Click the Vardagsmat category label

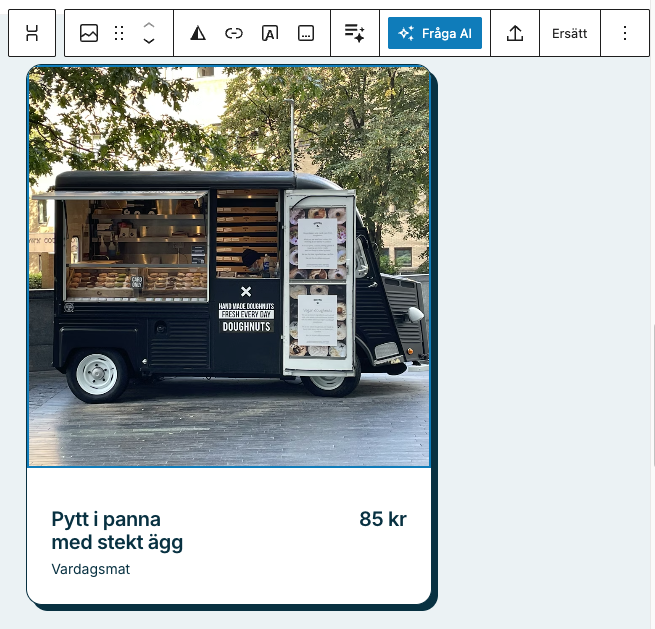click(91, 569)
